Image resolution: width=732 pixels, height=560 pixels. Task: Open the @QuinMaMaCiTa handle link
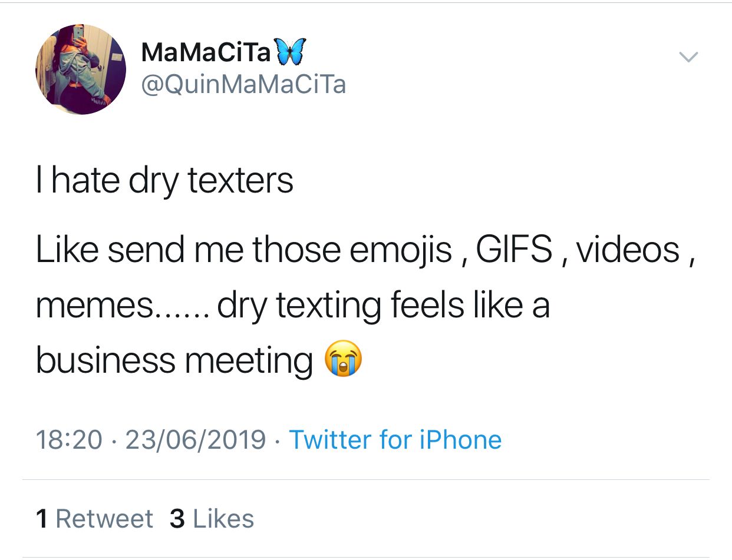243,85
